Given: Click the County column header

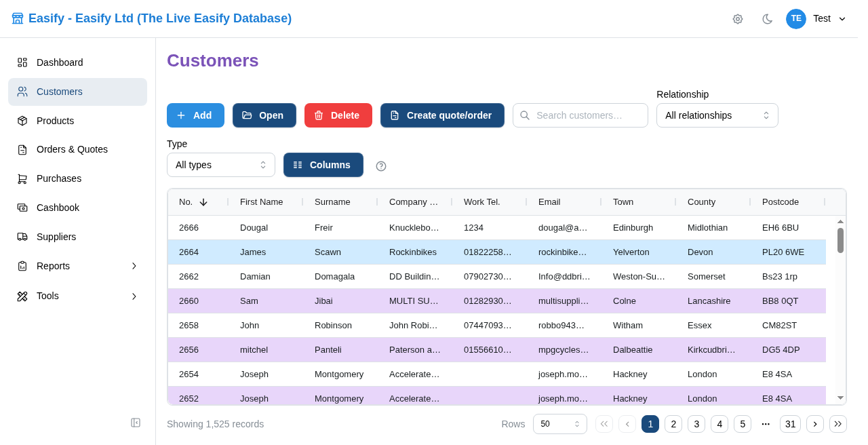Looking at the screenshot, I should click(x=701, y=202).
